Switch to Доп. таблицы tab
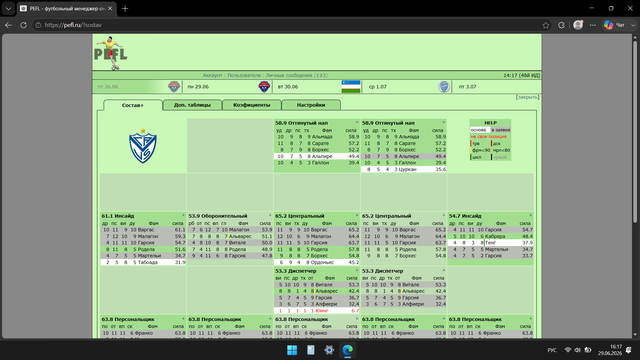 (192, 105)
